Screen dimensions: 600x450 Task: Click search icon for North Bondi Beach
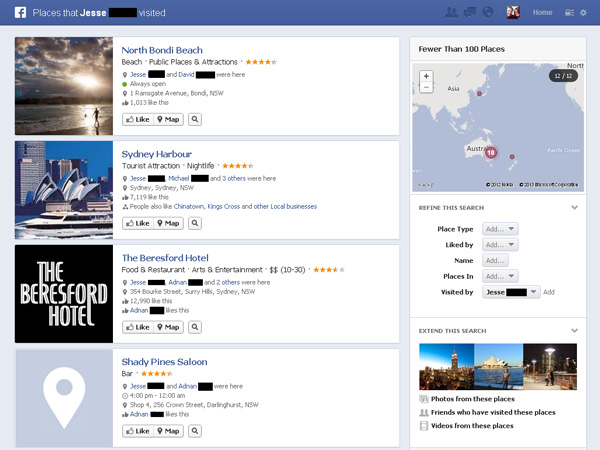click(x=195, y=119)
